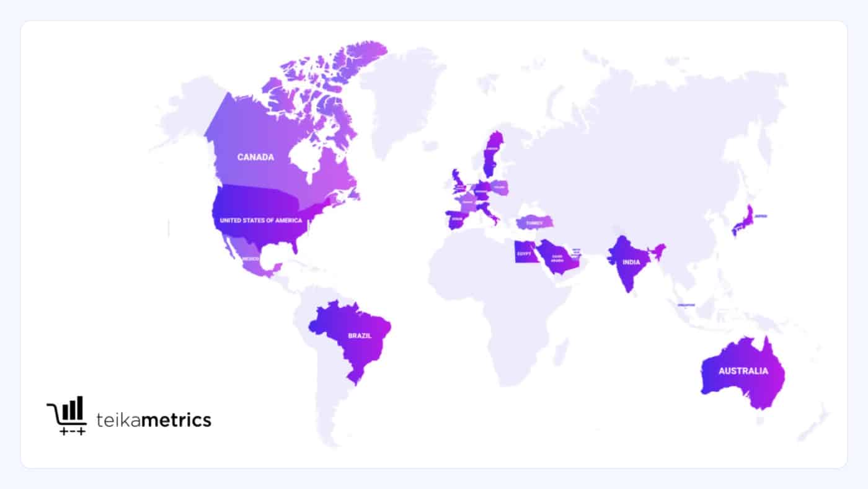868x489 pixels.
Task: Select Poland on the map
Action: [500, 187]
